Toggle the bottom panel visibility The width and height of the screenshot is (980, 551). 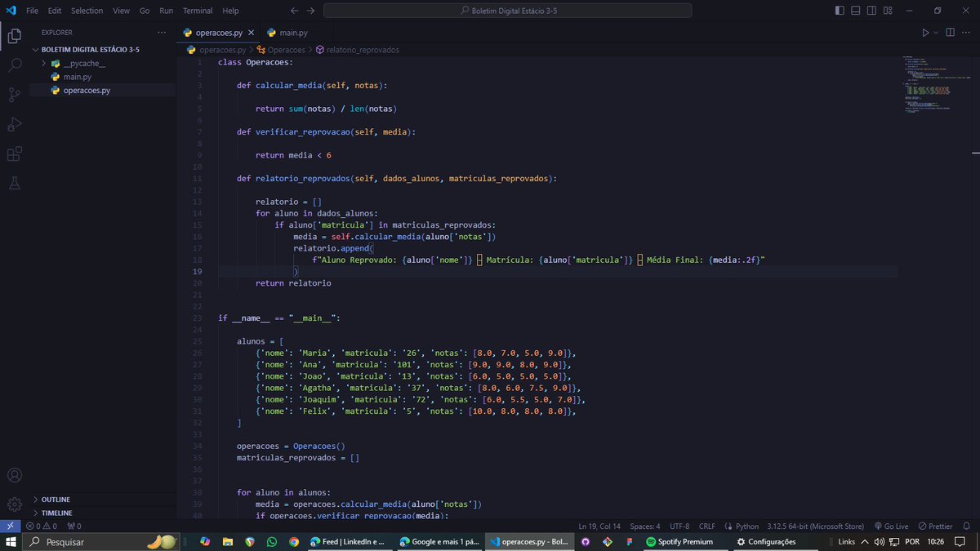(x=855, y=10)
